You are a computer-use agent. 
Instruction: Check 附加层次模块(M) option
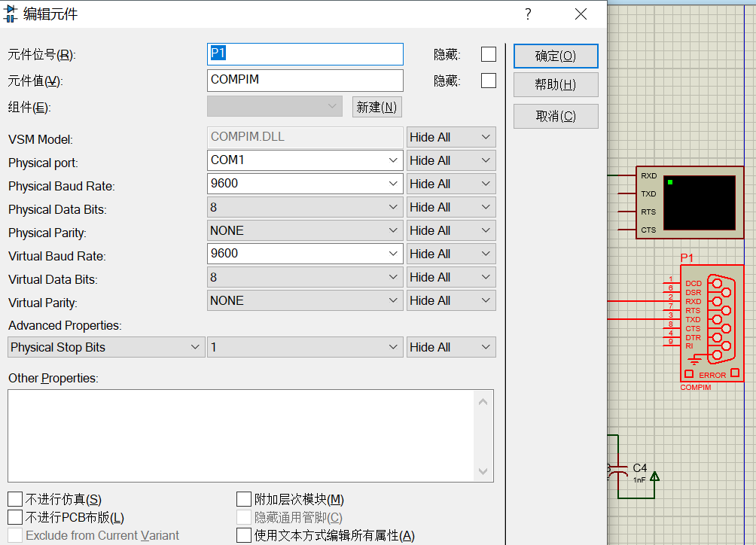243,499
